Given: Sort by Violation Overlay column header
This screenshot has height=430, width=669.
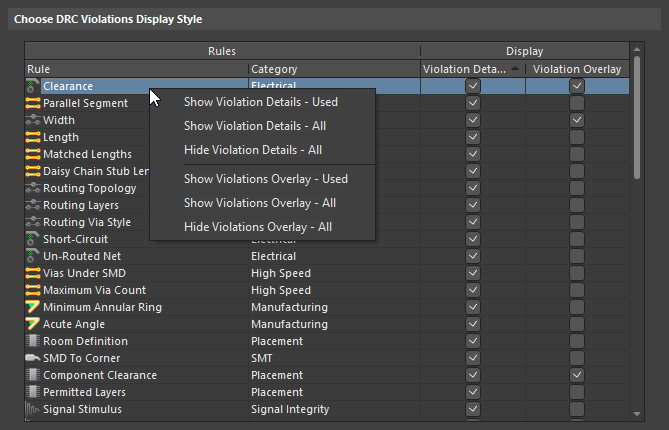Looking at the screenshot, I should [x=577, y=69].
